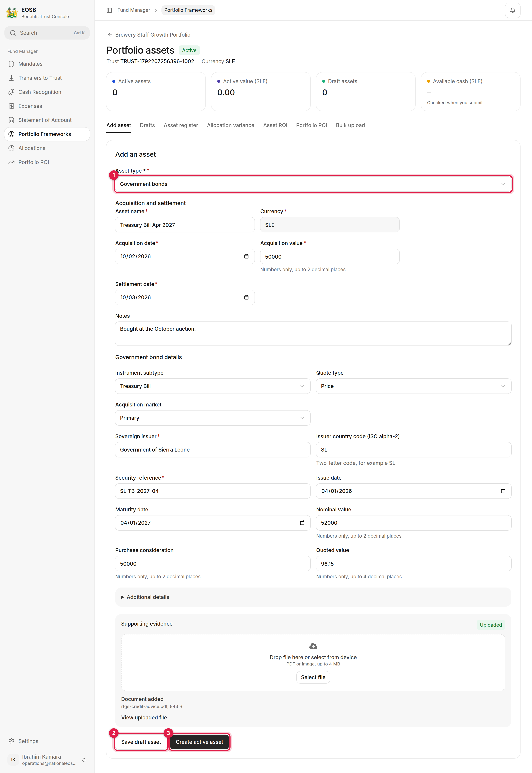Open the Issue date calendar picker icon
The width and height of the screenshot is (532, 773).
pos(503,491)
